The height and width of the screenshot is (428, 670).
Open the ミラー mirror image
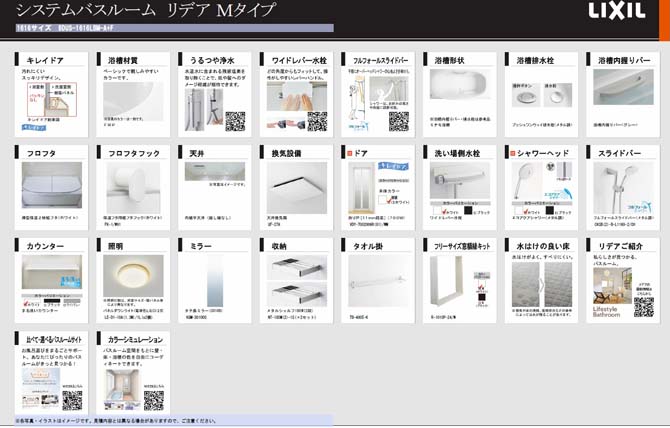point(215,280)
